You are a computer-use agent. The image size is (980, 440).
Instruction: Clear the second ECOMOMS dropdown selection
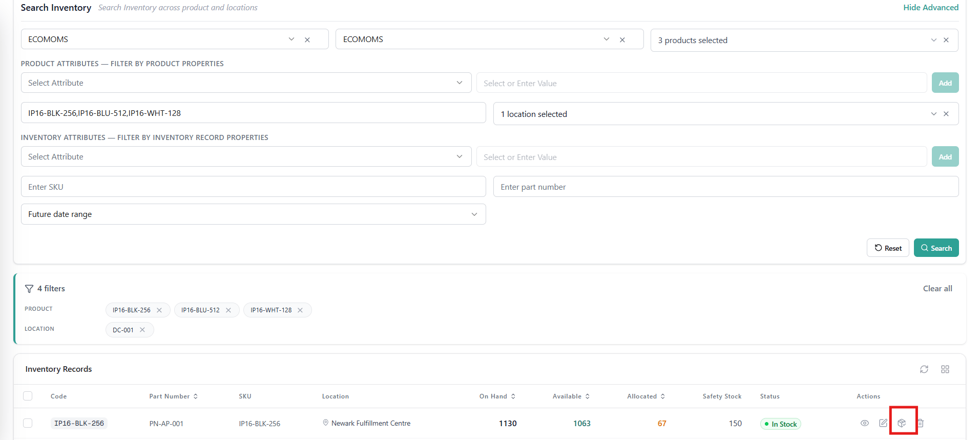622,39
